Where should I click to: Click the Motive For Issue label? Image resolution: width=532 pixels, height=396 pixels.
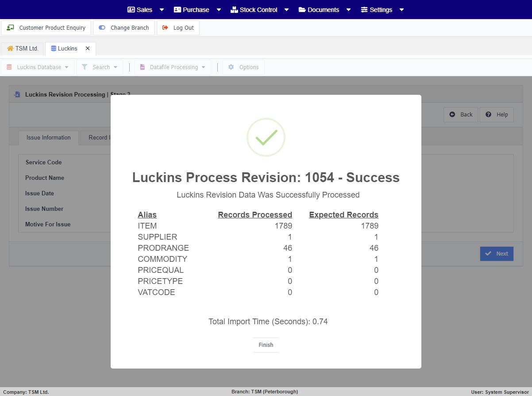pos(48,224)
